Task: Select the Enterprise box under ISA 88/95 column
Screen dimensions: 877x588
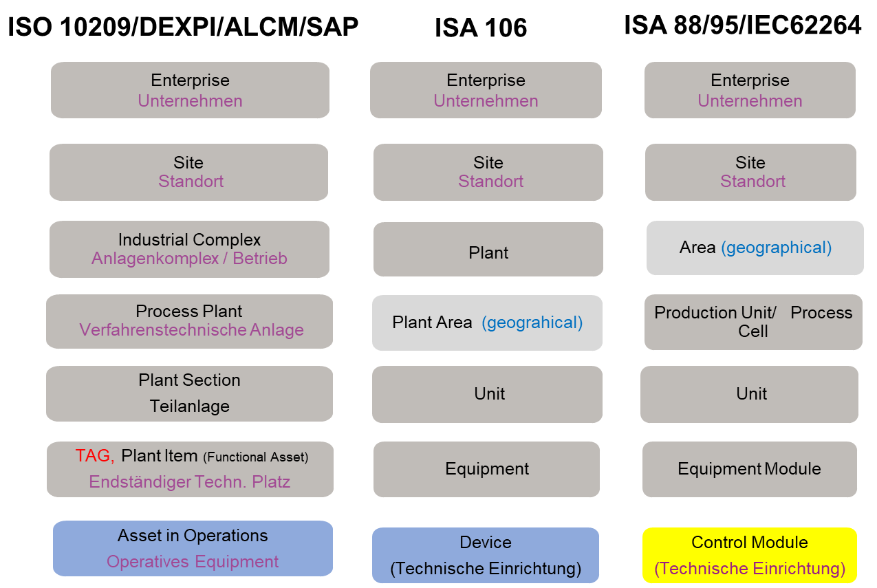Action: [x=750, y=90]
